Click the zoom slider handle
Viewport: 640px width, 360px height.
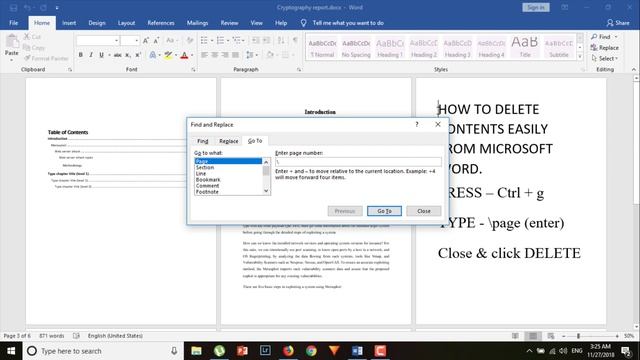pyautogui.click(x=578, y=336)
